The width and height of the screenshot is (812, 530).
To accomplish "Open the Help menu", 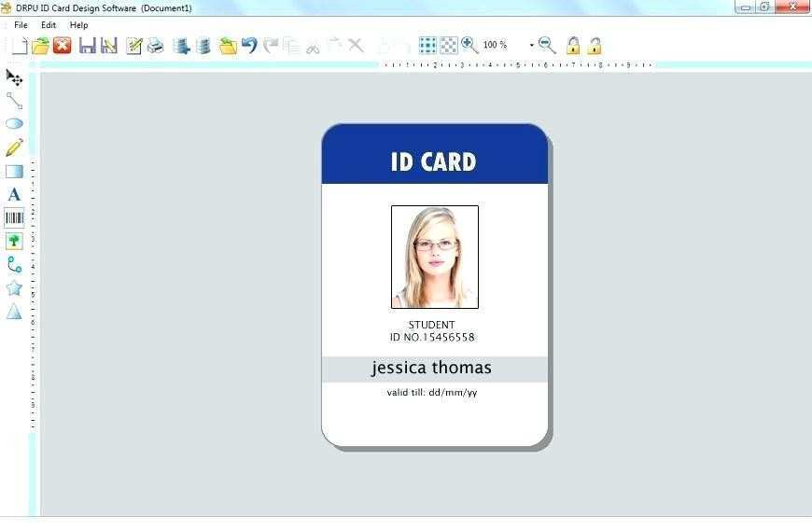I will 78,25.
